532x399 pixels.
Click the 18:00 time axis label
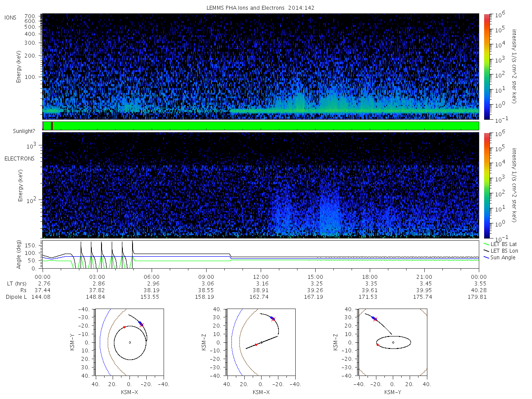coord(370,276)
